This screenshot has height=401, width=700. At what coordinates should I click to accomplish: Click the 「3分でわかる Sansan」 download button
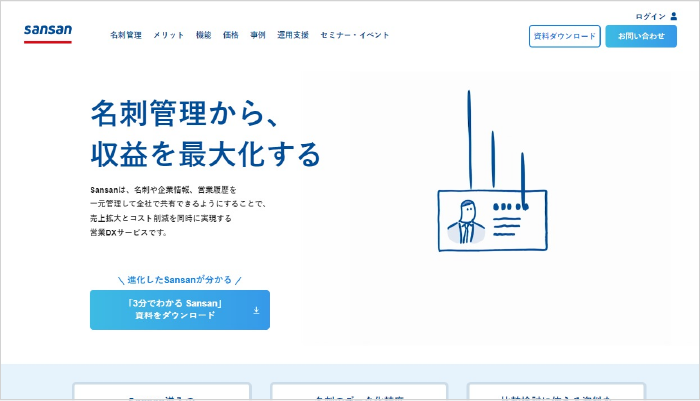tap(180, 310)
